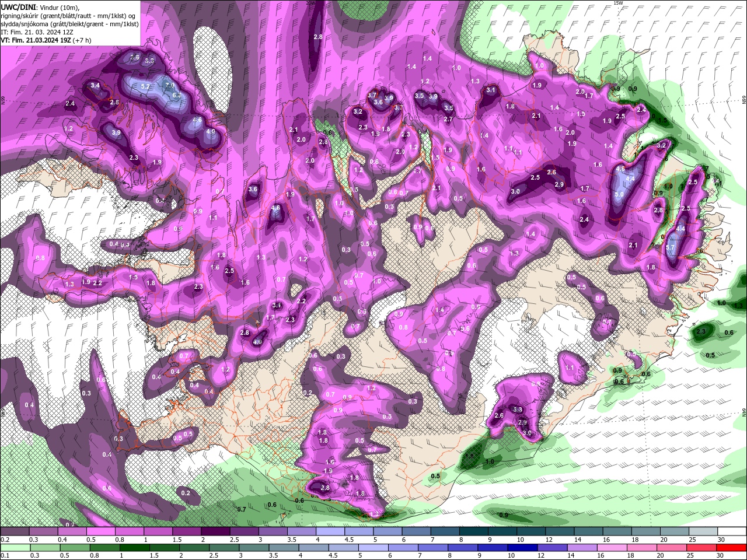Viewport: 747px width, 560px height.
Task: Pick the top-row swatch starting at 1.5
Action: (x=187, y=531)
